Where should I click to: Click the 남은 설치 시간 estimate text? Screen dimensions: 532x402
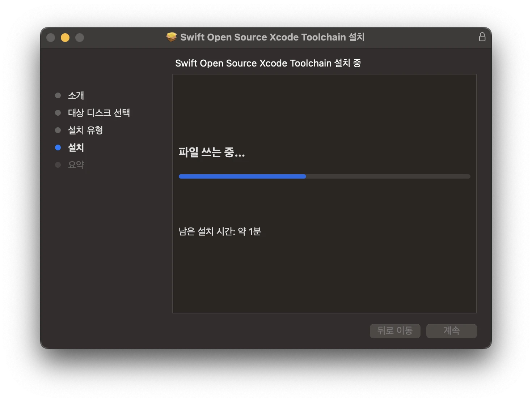coord(220,231)
